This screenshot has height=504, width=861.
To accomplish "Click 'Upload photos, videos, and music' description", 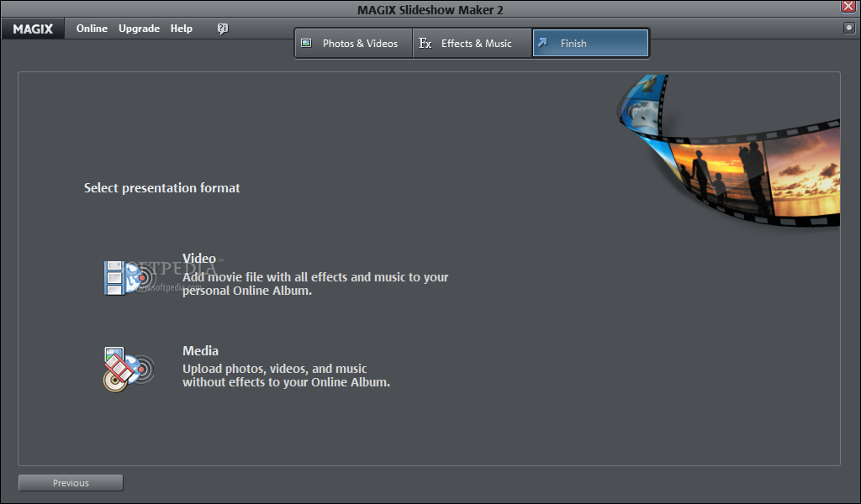I will [x=286, y=375].
